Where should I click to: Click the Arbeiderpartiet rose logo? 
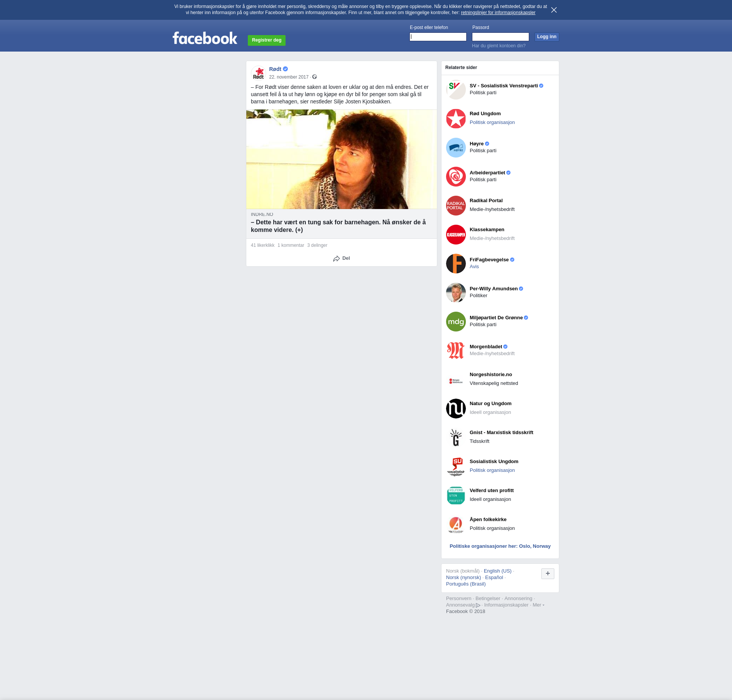[x=456, y=177]
